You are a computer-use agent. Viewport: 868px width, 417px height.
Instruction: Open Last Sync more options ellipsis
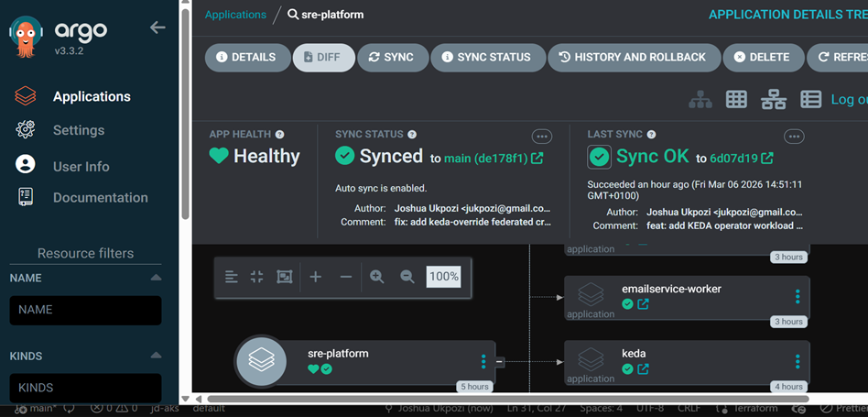click(794, 137)
